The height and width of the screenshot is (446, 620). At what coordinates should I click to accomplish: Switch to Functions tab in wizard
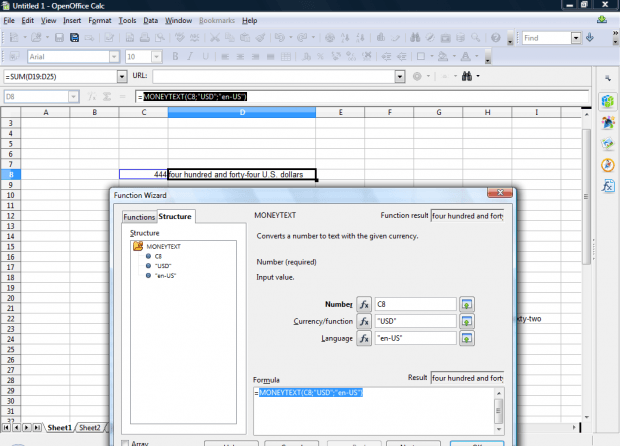[x=139, y=217]
